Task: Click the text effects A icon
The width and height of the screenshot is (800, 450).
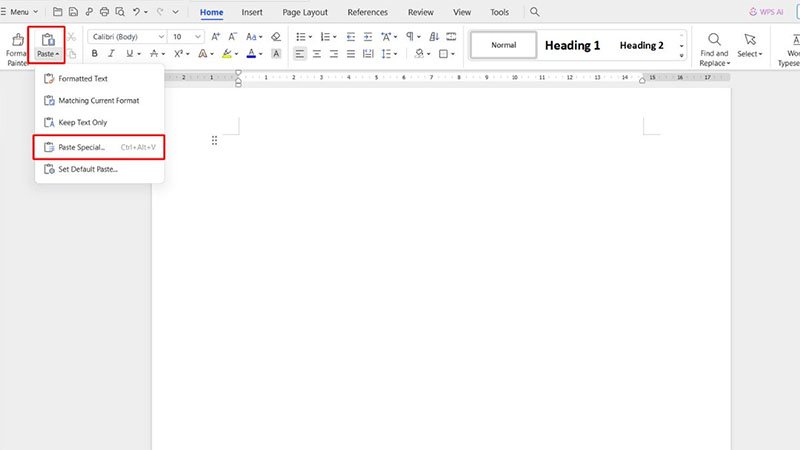Action: tap(203, 54)
